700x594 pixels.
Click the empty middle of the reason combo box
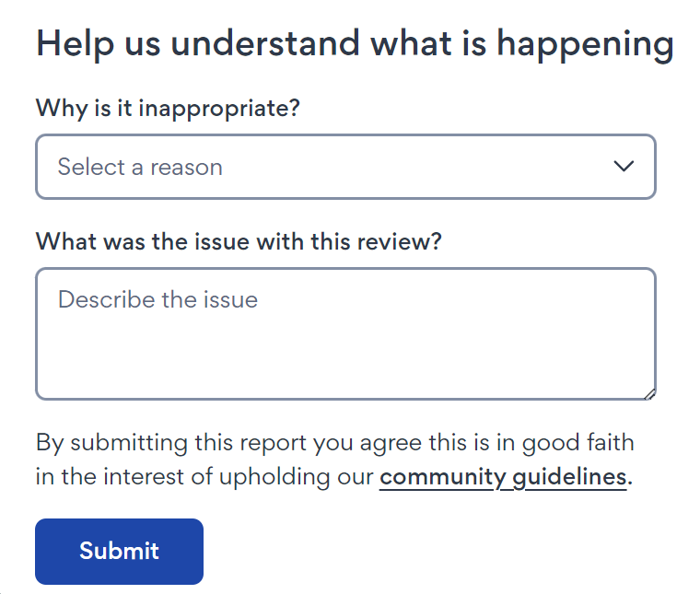[x=414, y=167]
